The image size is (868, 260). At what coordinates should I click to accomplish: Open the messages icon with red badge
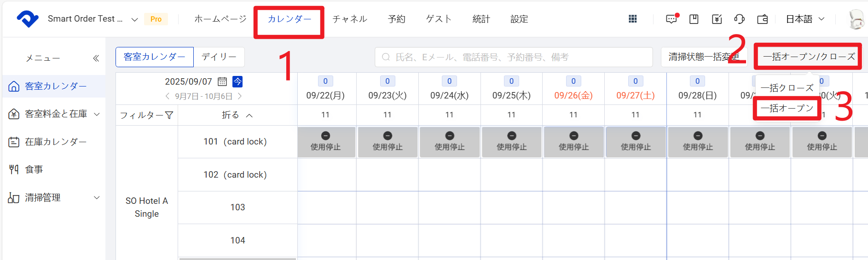(x=671, y=19)
